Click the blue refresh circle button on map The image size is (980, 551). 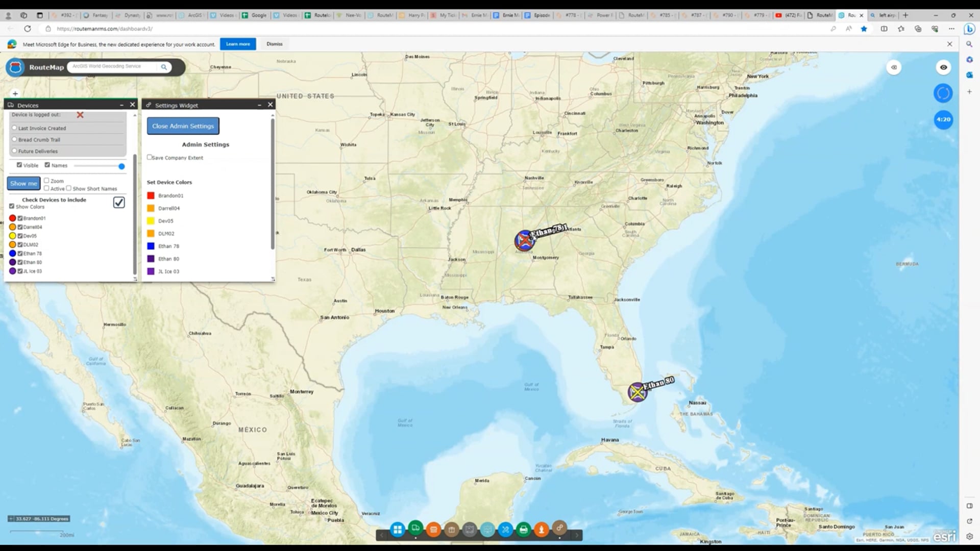[x=943, y=93]
